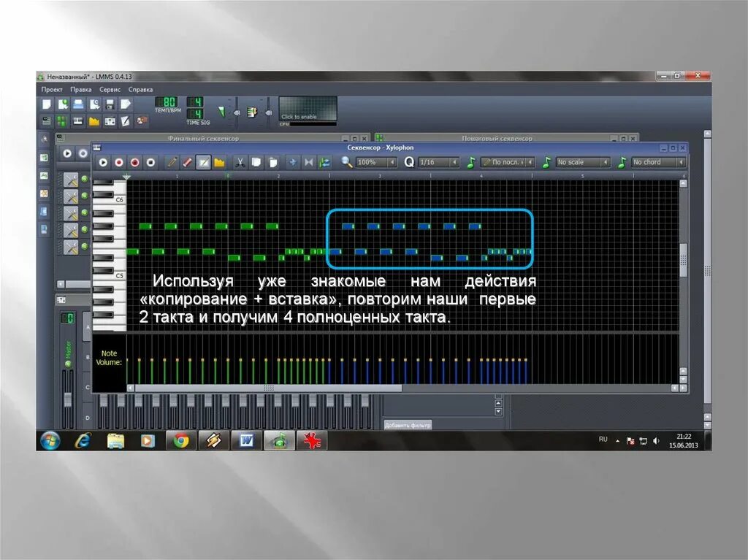Open Microsoft Word from the taskbar

(246, 441)
